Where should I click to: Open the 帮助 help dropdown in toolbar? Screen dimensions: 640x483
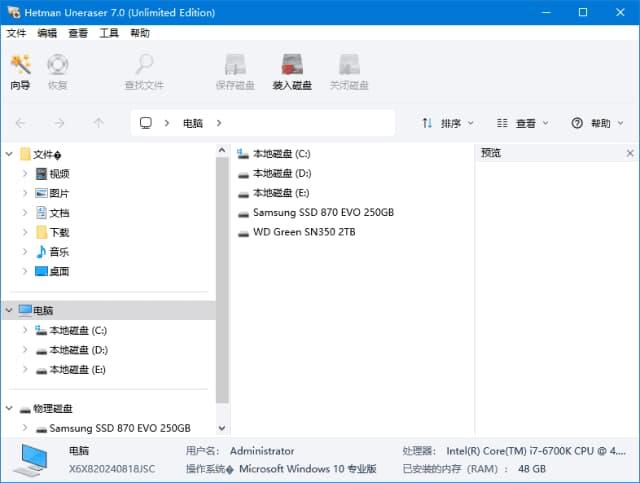pos(597,123)
